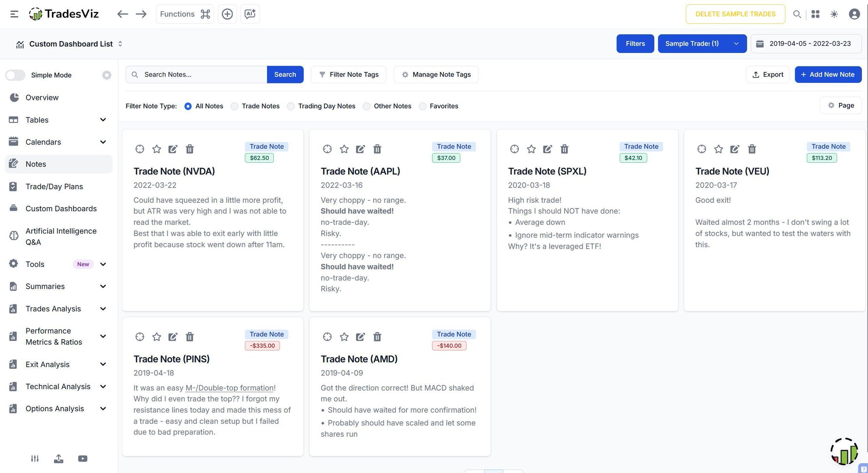This screenshot has width=868, height=473.
Task: Click the YouTube video icon in sidebar bottom
Action: [x=83, y=459]
